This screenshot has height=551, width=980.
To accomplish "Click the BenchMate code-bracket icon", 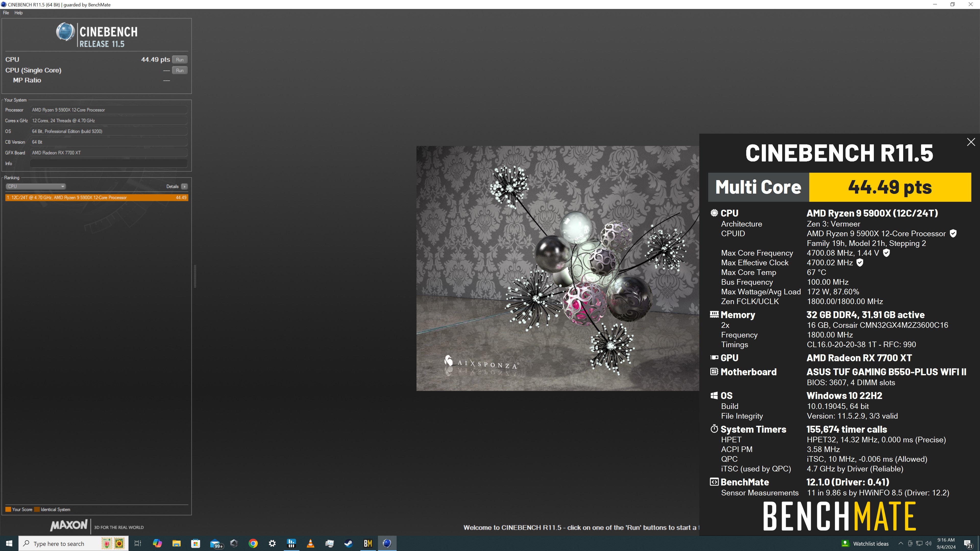I will pyautogui.click(x=714, y=482).
